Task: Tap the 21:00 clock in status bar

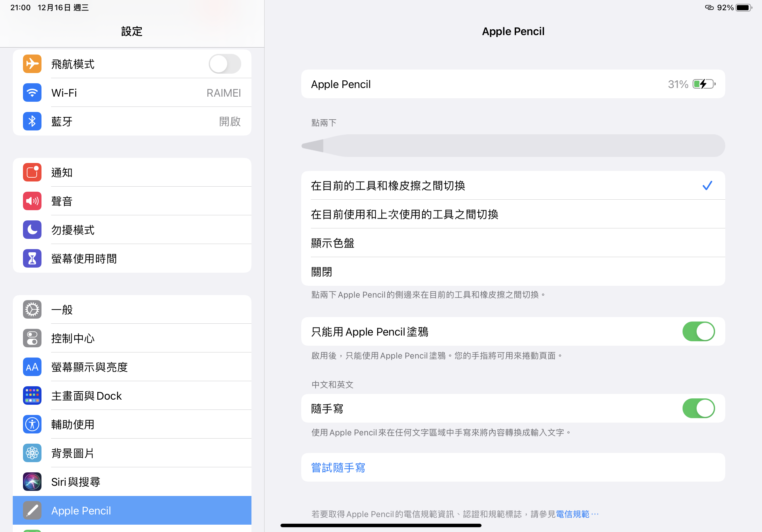Action: pyautogui.click(x=20, y=8)
